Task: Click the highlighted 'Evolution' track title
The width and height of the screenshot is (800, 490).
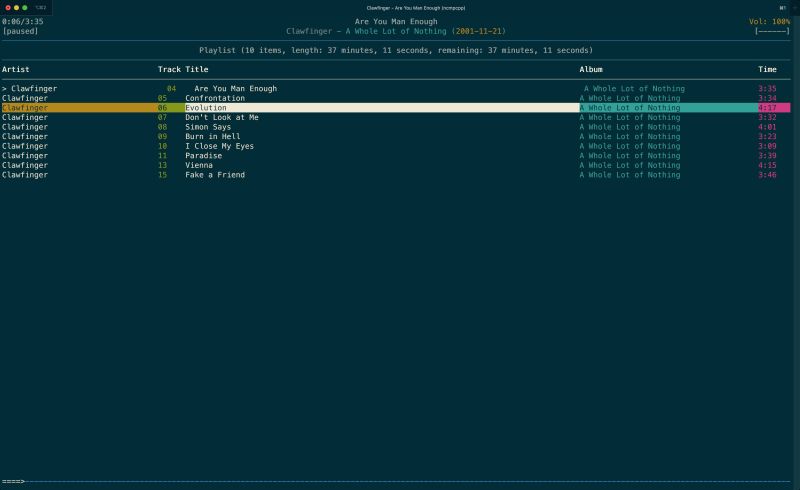Action: (x=206, y=108)
